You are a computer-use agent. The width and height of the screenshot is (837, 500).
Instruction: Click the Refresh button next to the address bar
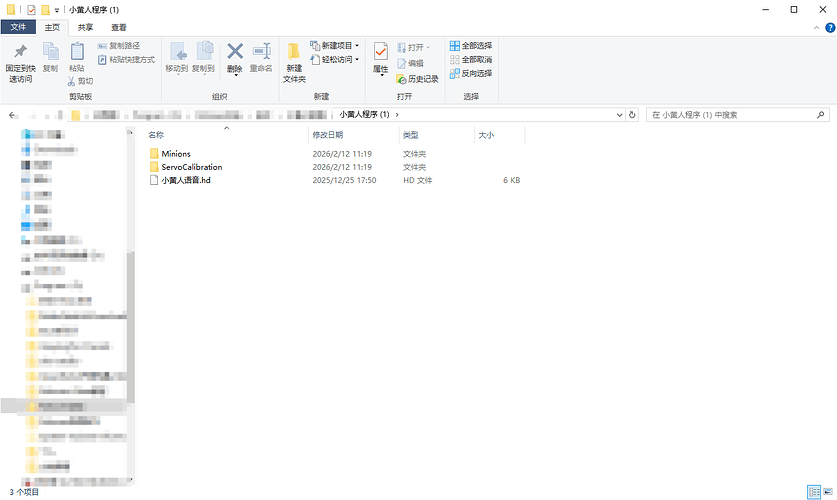coord(632,115)
